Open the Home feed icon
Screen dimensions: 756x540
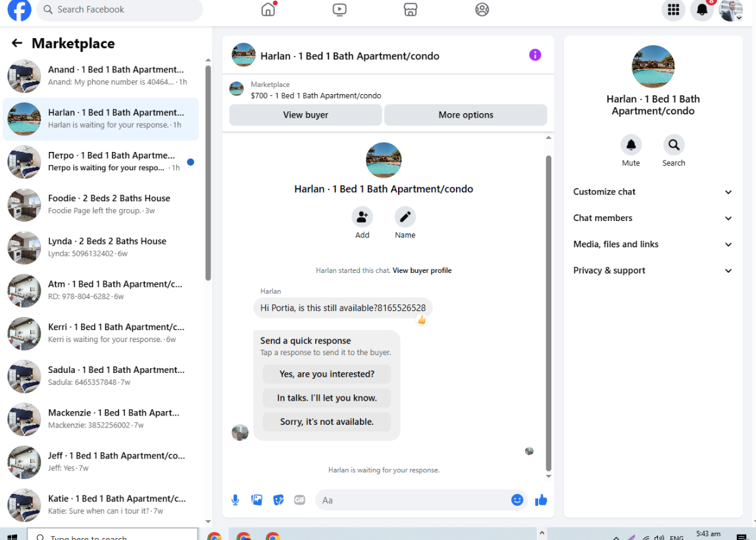coord(268,9)
